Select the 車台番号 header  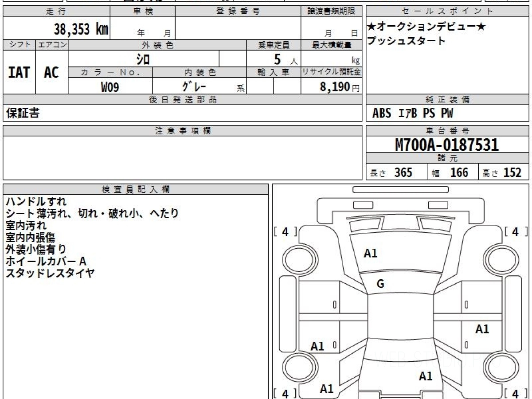[x=448, y=131]
